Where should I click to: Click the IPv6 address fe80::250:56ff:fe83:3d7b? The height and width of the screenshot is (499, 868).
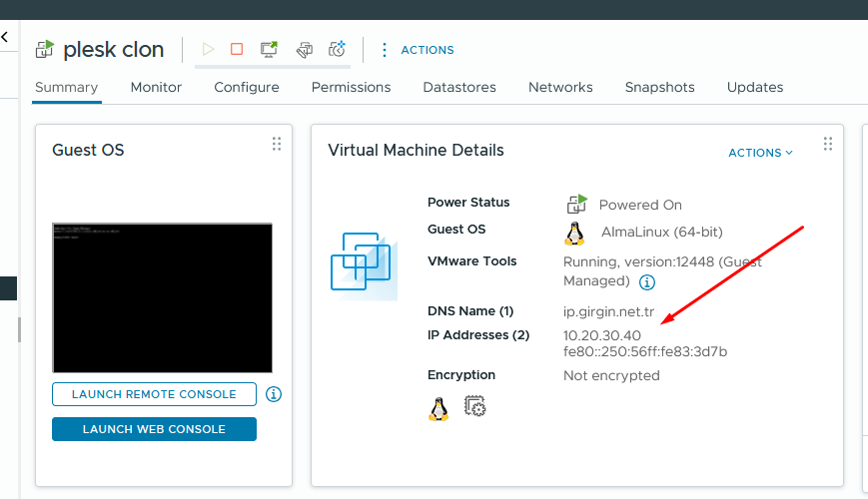click(645, 351)
